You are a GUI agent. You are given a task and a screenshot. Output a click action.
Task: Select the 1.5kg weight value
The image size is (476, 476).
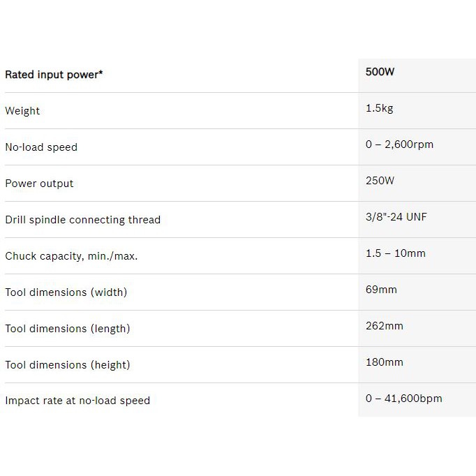click(x=380, y=108)
